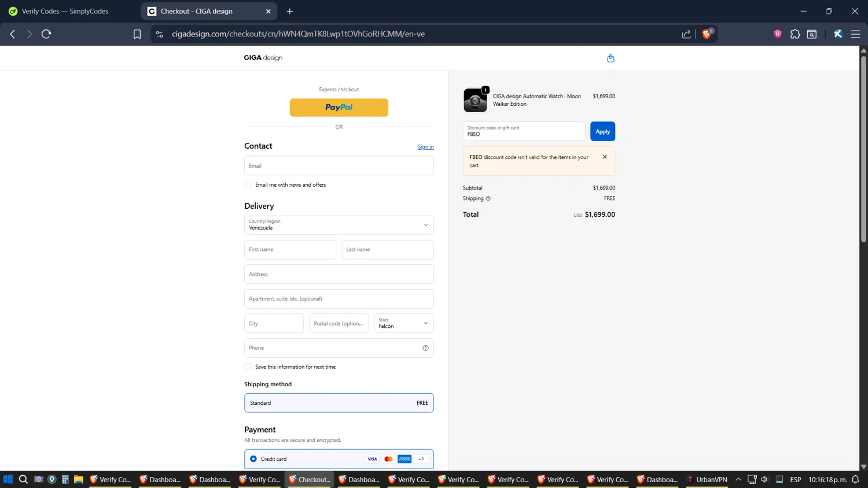868x488 pixels.
Task: Show the +3 additional card types
Action: 421,459
